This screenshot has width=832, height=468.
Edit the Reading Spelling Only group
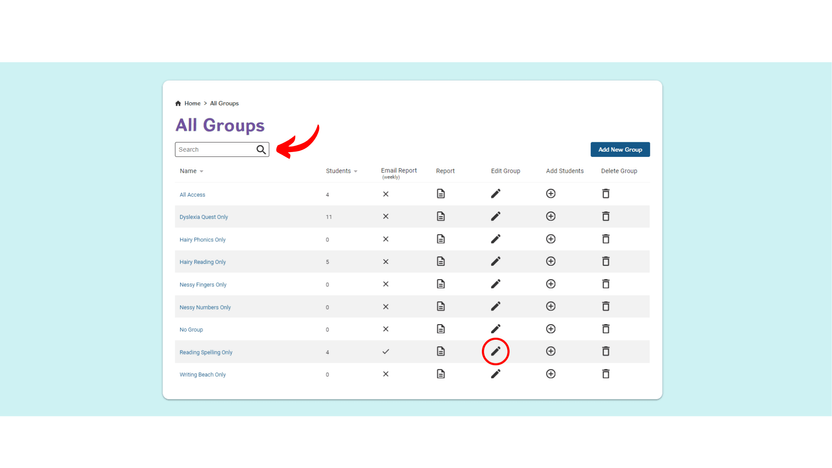tap(496, 351)
